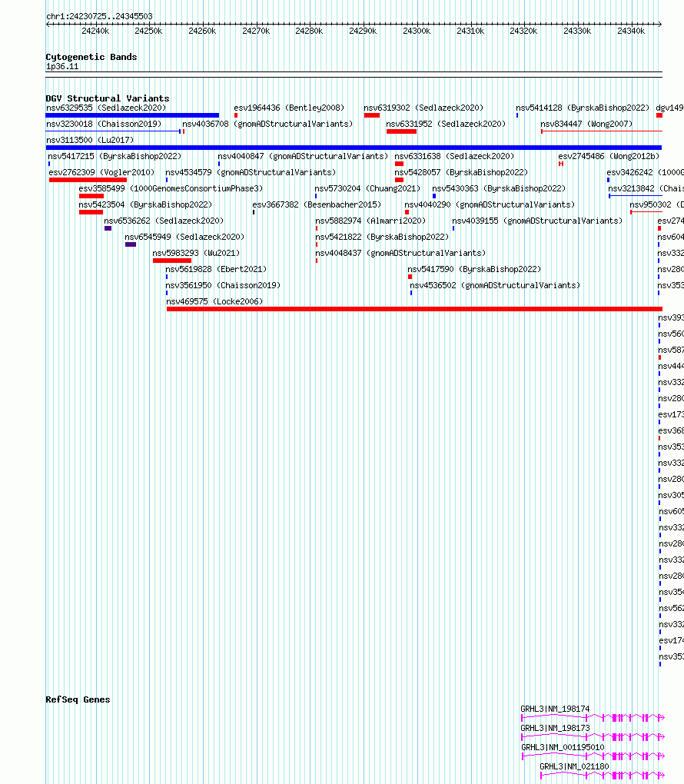Open nsv5882974 (Almarri2020) variant
Screen dimensions: 684x784
(370, 221)
